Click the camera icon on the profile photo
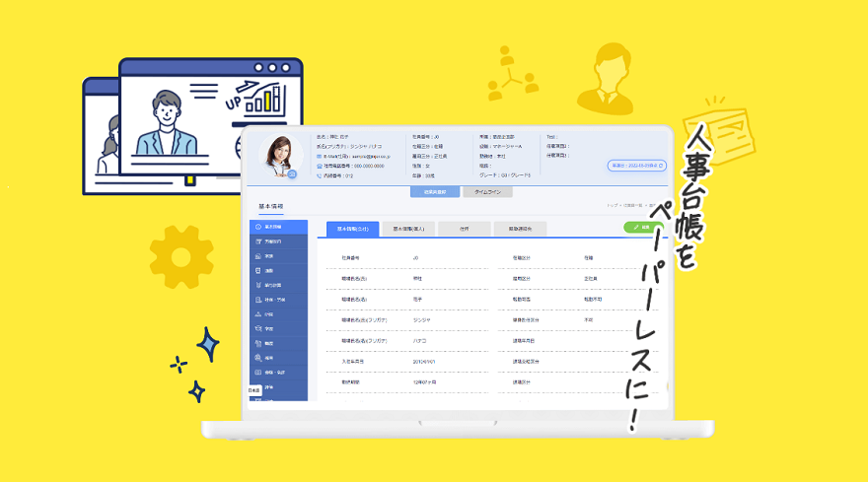 [x=292, y=173]
